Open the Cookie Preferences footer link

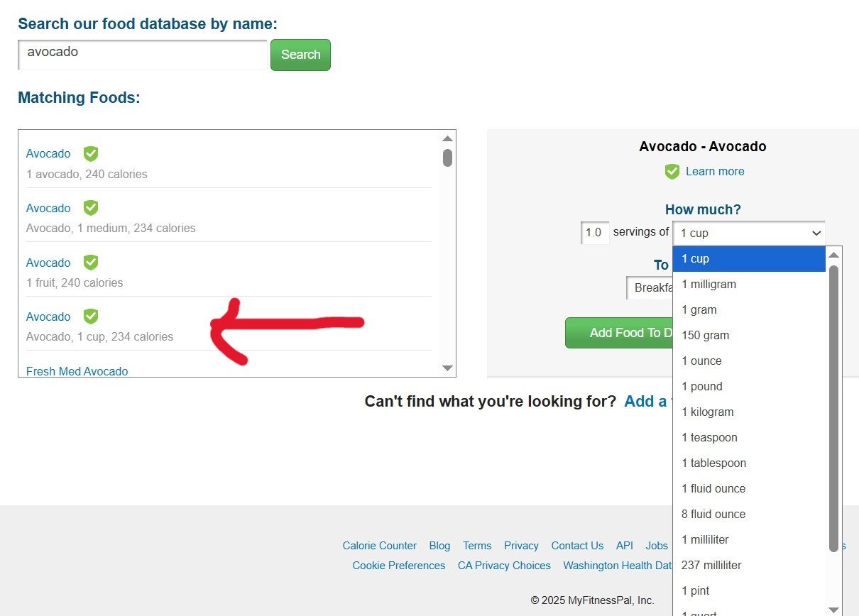tap(399, 566)
